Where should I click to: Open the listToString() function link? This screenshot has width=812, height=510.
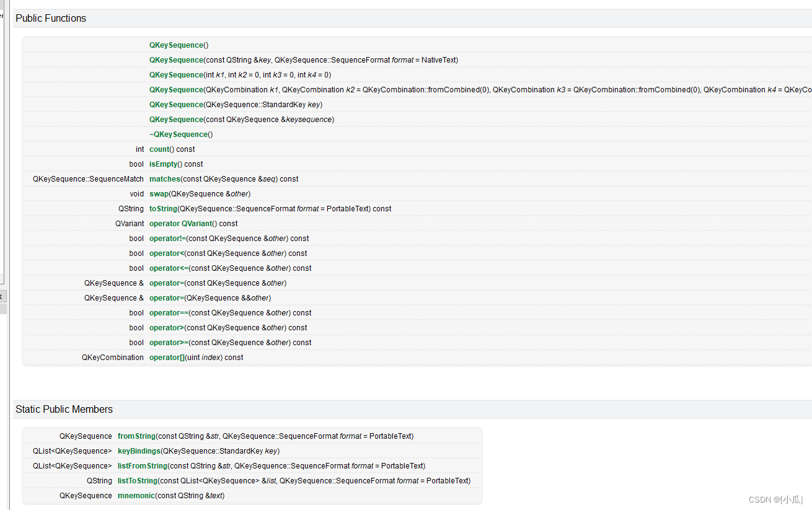[138, 481]
